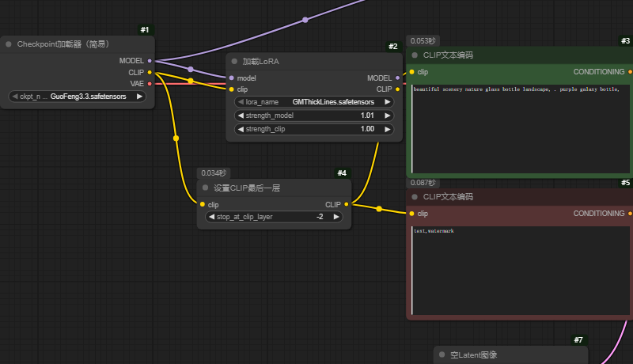Click the negative prompt text box with 'text, watermark'
The height and width of the screenshot is (364, 633).
(519, 269)
